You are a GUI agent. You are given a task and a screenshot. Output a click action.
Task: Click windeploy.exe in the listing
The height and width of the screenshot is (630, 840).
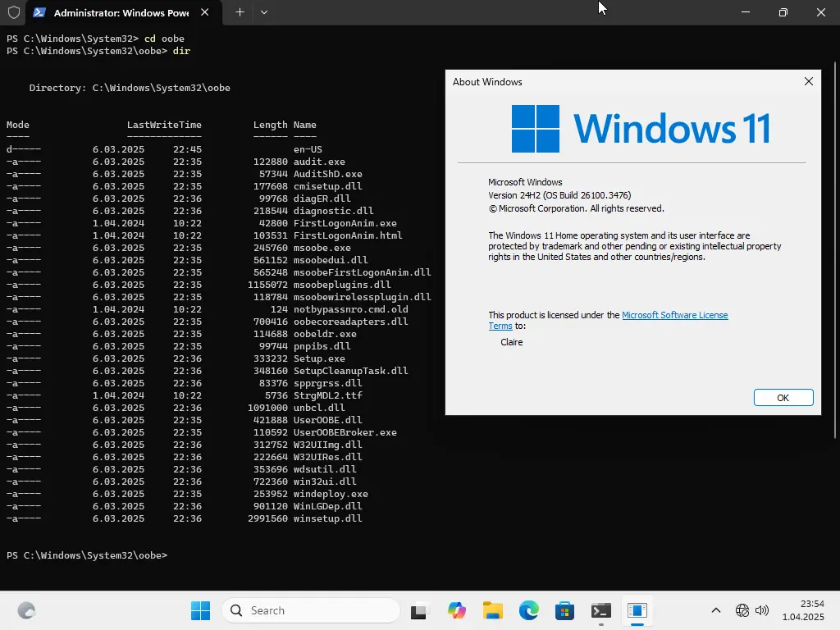(x=331, y=495)
